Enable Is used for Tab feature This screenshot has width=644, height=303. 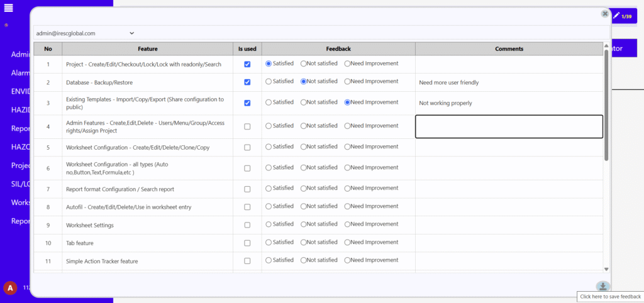coord(247,243)
